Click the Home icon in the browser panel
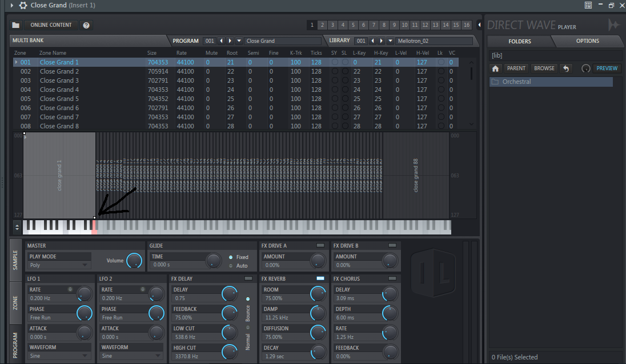 point(495,68)
